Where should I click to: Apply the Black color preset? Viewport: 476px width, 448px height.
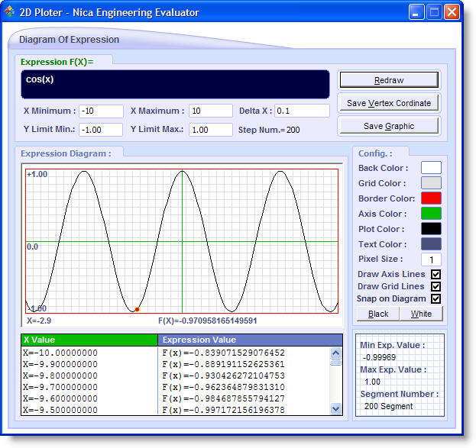(x=378, y=314)
